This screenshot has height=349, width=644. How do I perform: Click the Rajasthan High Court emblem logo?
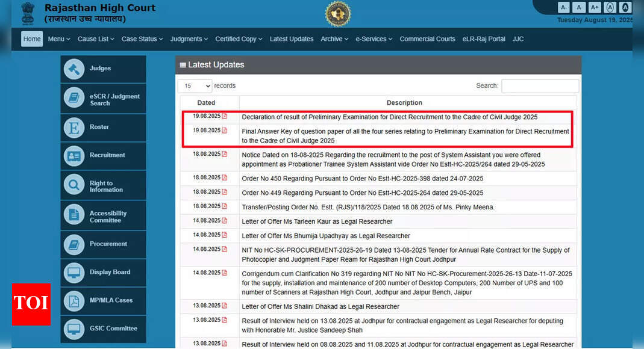click(28, 13)
